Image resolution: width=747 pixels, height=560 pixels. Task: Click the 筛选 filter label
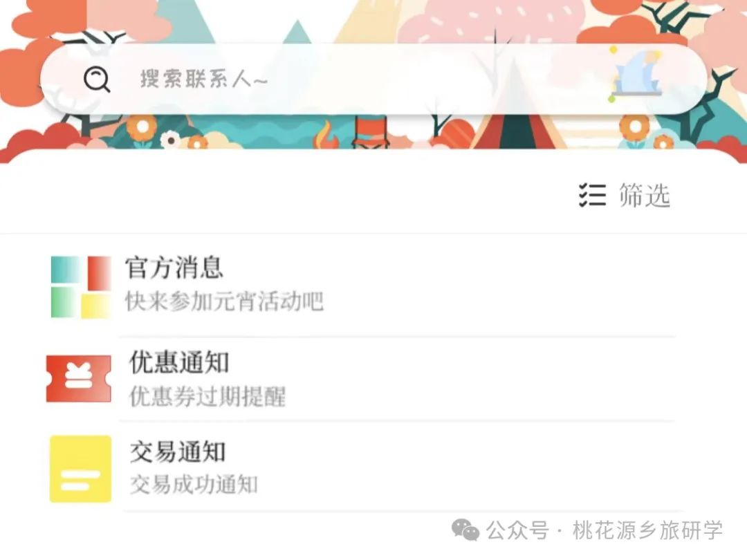tap(645, 195)
